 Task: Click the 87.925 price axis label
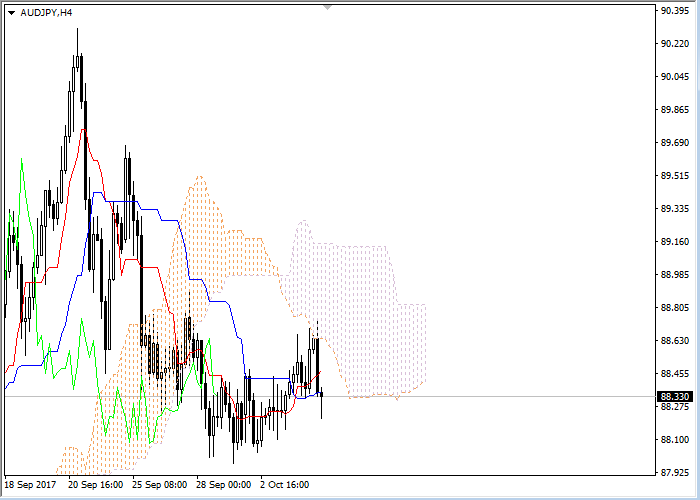click(675, 472)
